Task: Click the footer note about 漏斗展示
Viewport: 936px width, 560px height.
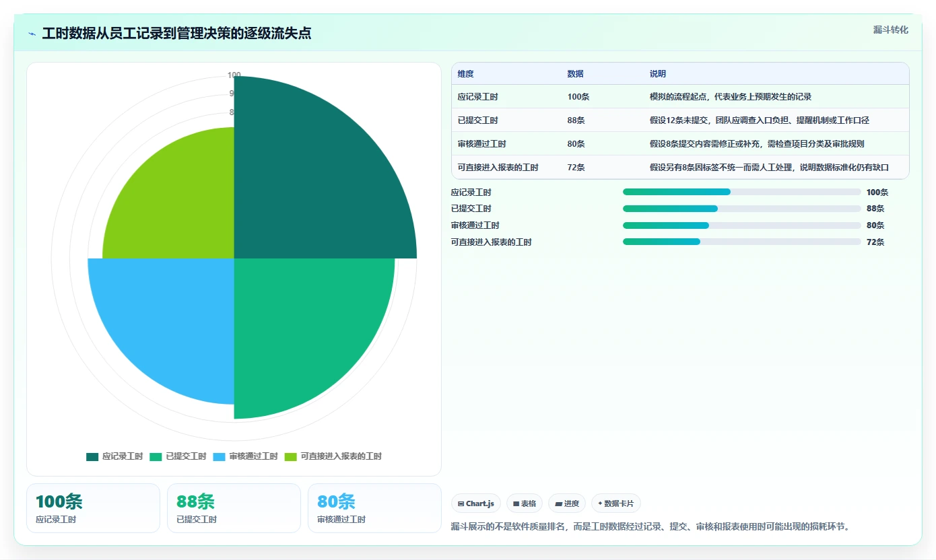Action: pos(650,526)
